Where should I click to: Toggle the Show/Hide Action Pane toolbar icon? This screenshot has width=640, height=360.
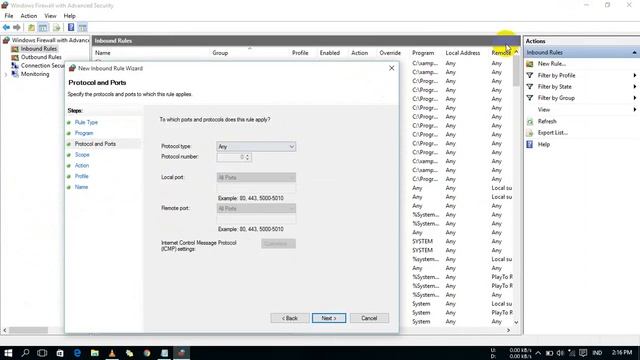point(82,27)
